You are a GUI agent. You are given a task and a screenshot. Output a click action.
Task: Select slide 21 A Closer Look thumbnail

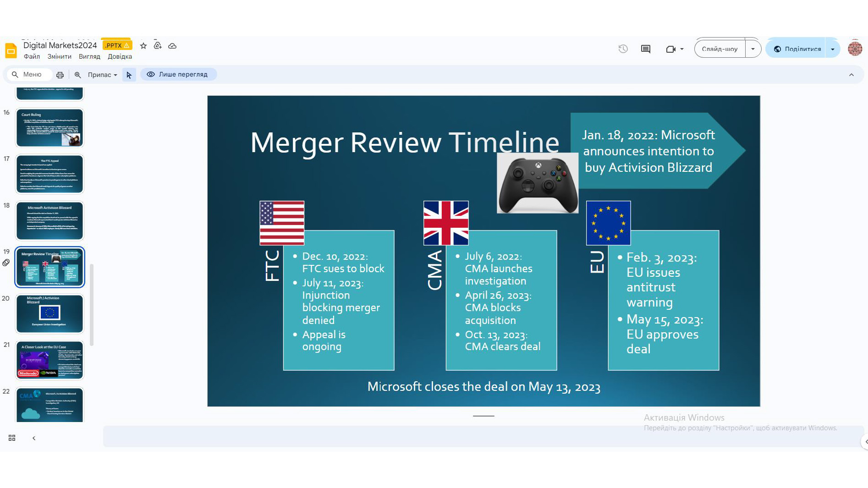tap(50, 360)
